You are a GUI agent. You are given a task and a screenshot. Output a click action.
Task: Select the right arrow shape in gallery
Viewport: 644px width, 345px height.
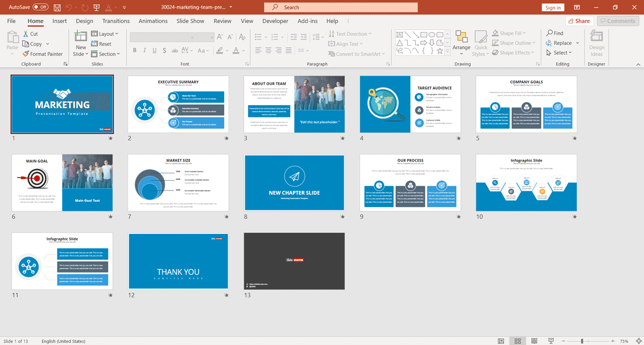(424, 42)
